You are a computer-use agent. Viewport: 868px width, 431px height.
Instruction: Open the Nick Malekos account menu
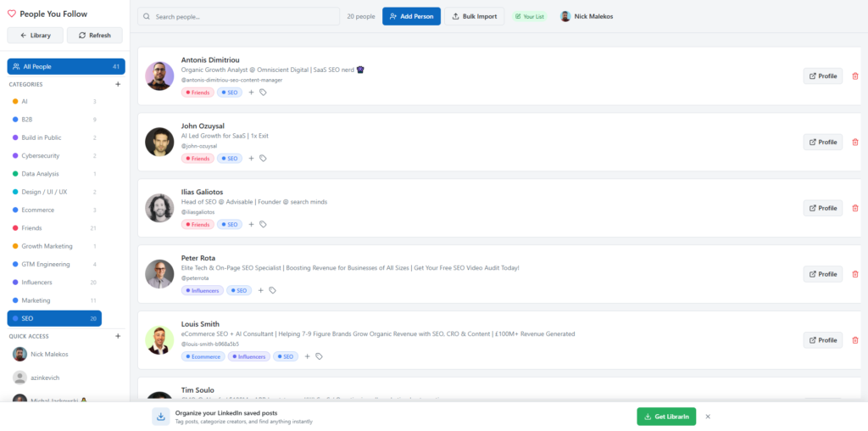586,17
